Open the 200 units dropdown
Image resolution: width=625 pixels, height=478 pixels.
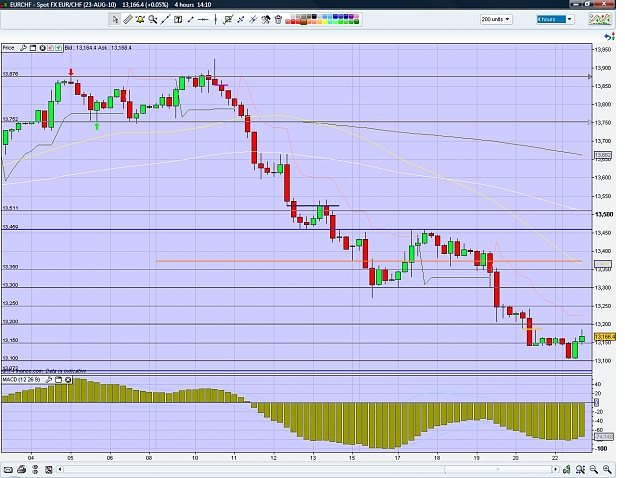pyautogui.click(x=496, y=19)
